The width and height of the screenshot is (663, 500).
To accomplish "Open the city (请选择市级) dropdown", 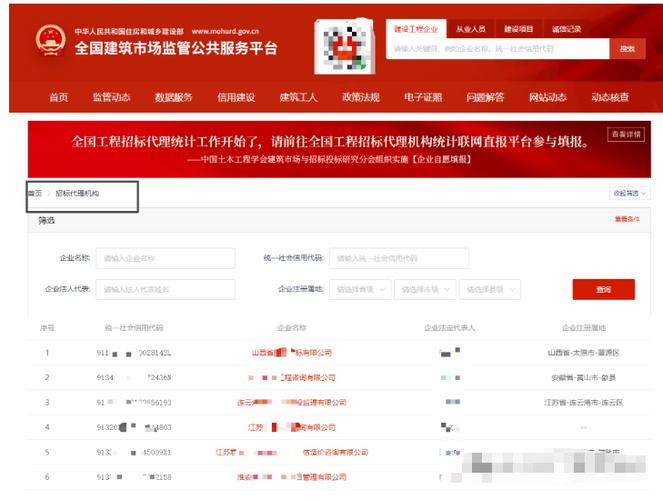I will 425,290.
